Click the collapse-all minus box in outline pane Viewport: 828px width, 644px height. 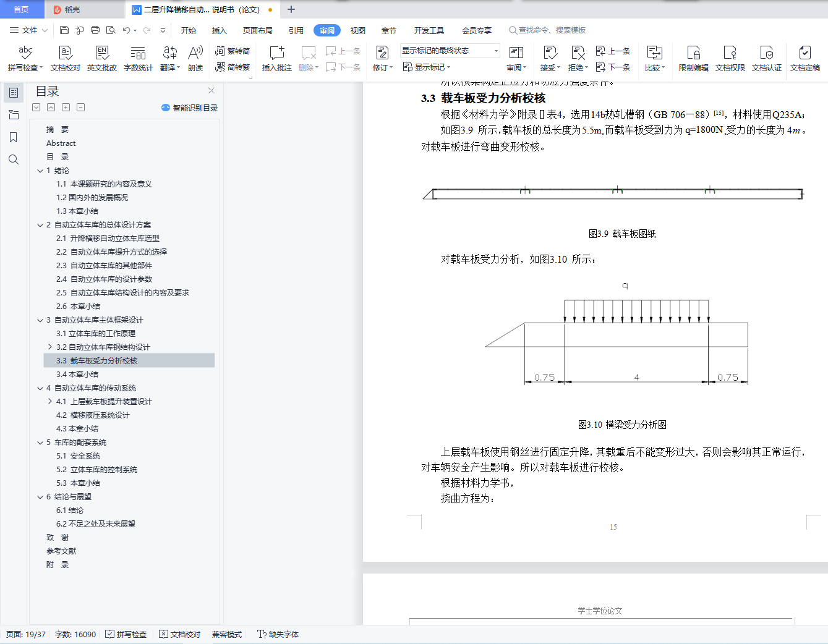(x=81, y=108)
